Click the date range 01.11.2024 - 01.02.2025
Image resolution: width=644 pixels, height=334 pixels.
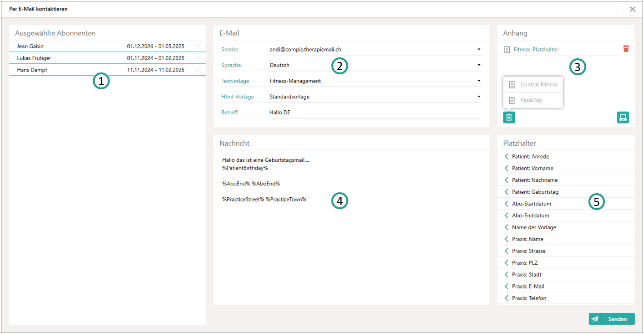pyautogui.click(x=156, y=58)
